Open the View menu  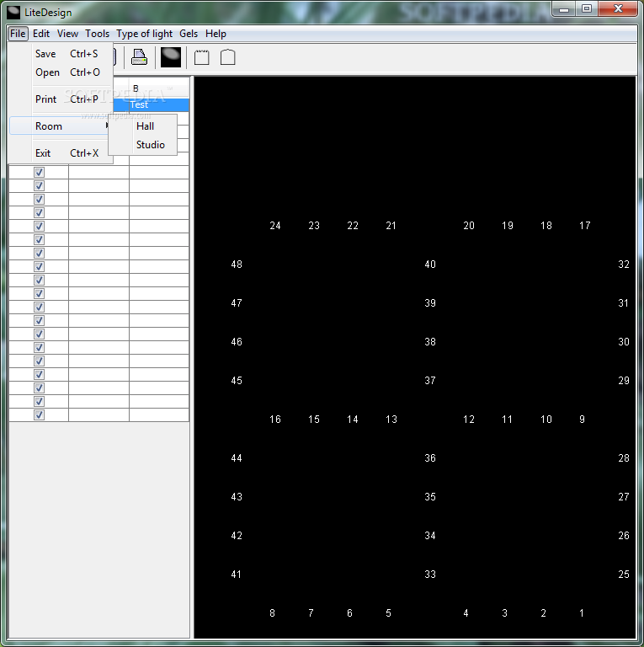pyautogui.click(x=67, y=34)
